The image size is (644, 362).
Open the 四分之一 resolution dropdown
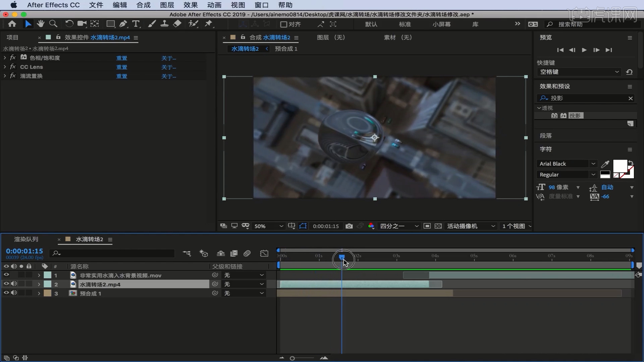[x=399, y=226]
